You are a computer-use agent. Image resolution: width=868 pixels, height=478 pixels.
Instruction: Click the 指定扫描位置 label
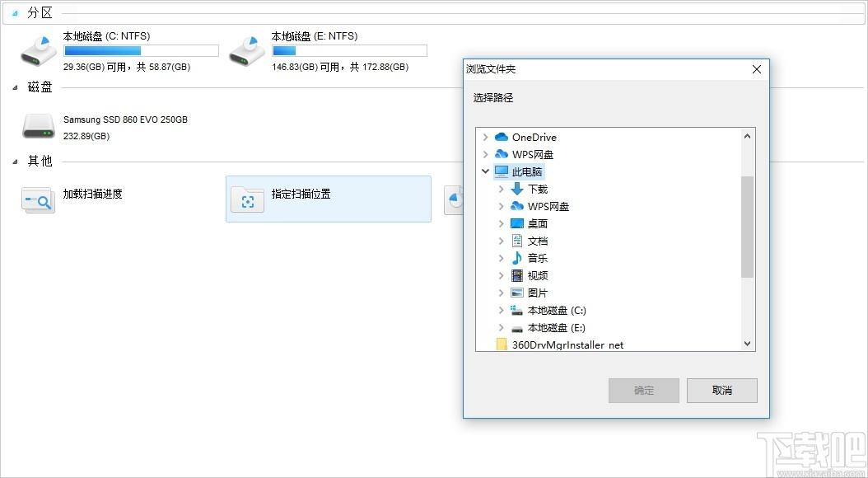point(301,194)
